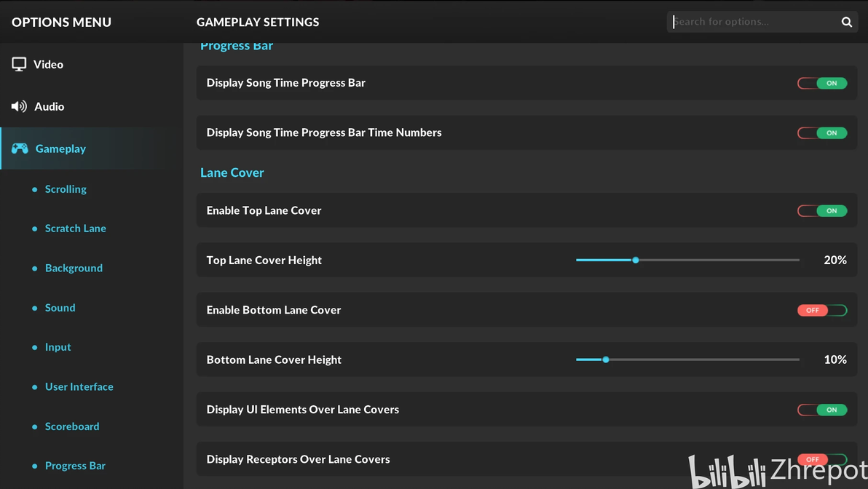Go to Scratch Lane settings subsection

(76, 228)
